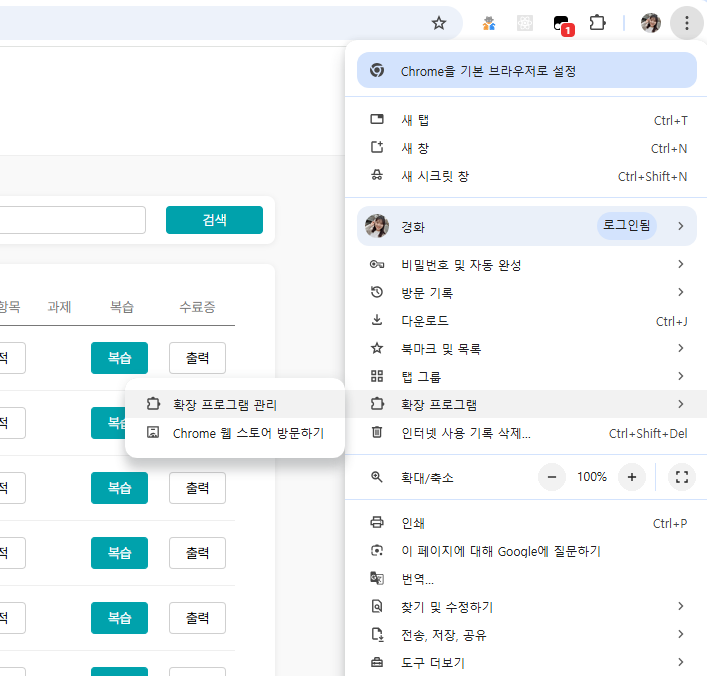Click Chrome을 기본 브라우저로 설정 banner
The width and height of the screenshot is (707, 676).
[x=526, y=71]
